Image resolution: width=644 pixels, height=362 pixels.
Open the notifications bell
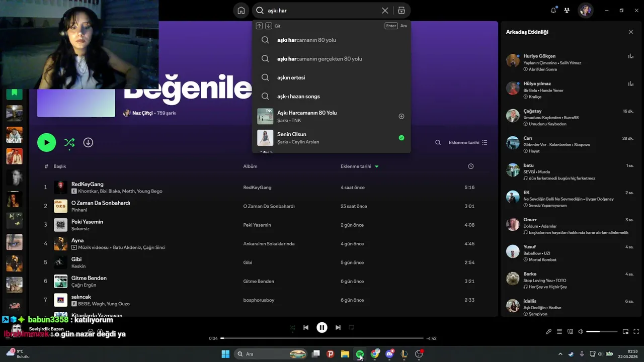click(x=553, y=10)
